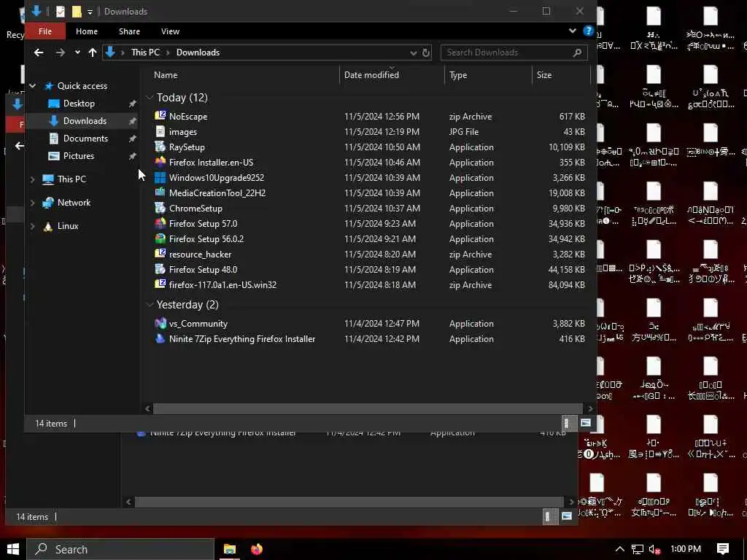The image size is (747, 560).
Task: Click the Properties quick access toolbar icon
Action: tap(60, 11)
